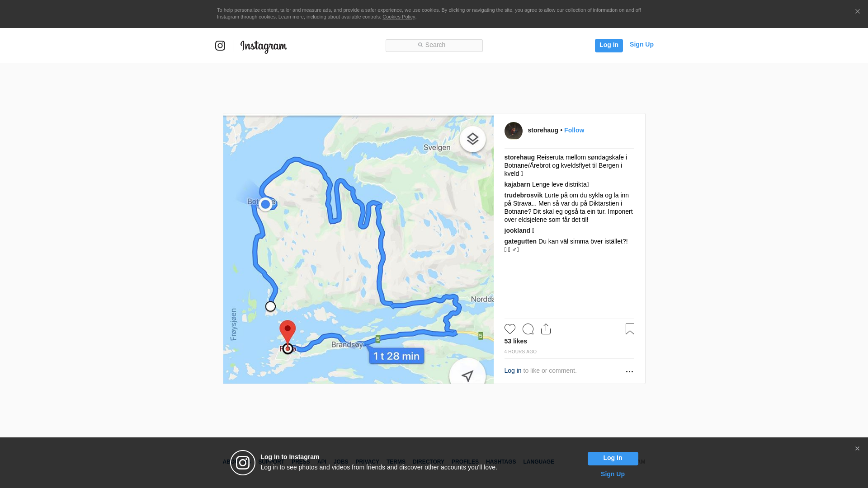Open the TERMS footer link
Screen dimensions: 868x488
pos(396,462)
